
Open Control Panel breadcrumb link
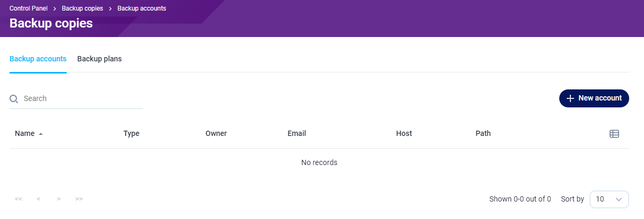click(29, 8)
